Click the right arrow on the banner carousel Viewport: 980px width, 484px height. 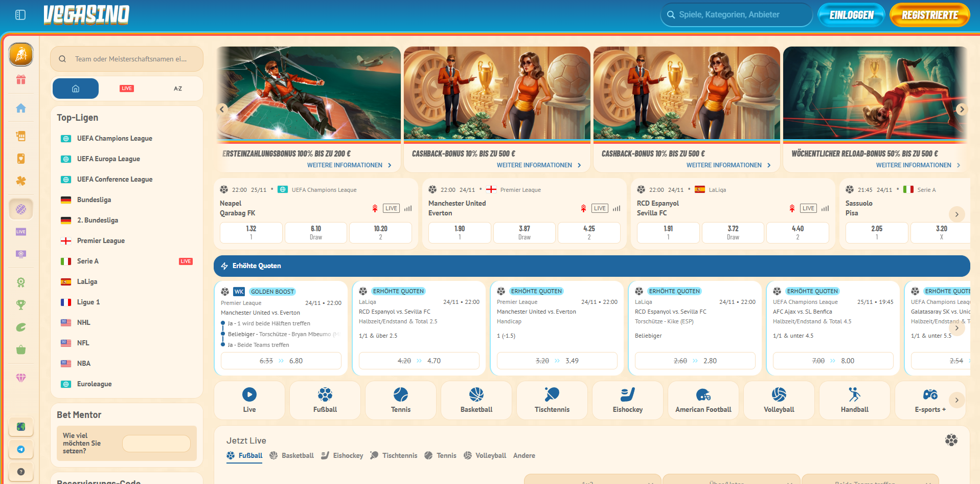coord(962,109)
